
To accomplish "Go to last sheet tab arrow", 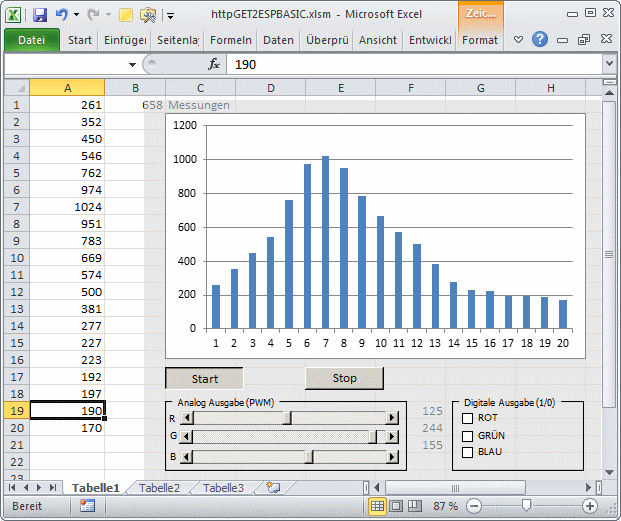I will (x=53, y=487).
